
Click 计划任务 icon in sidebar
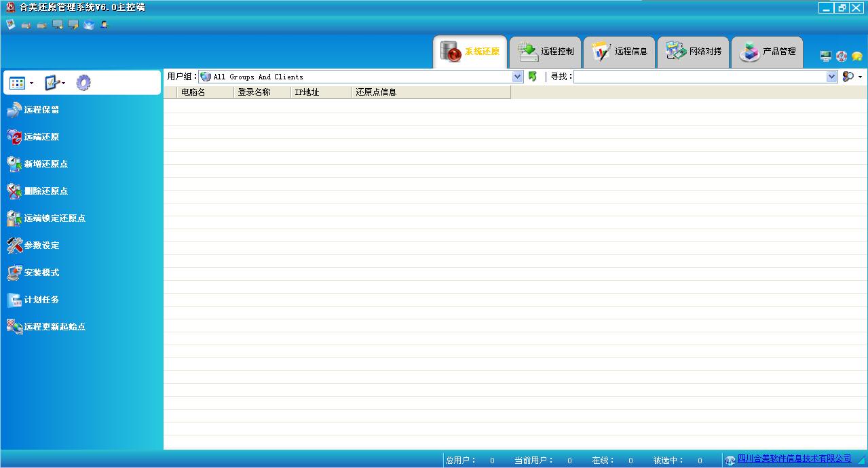(14, 300)
